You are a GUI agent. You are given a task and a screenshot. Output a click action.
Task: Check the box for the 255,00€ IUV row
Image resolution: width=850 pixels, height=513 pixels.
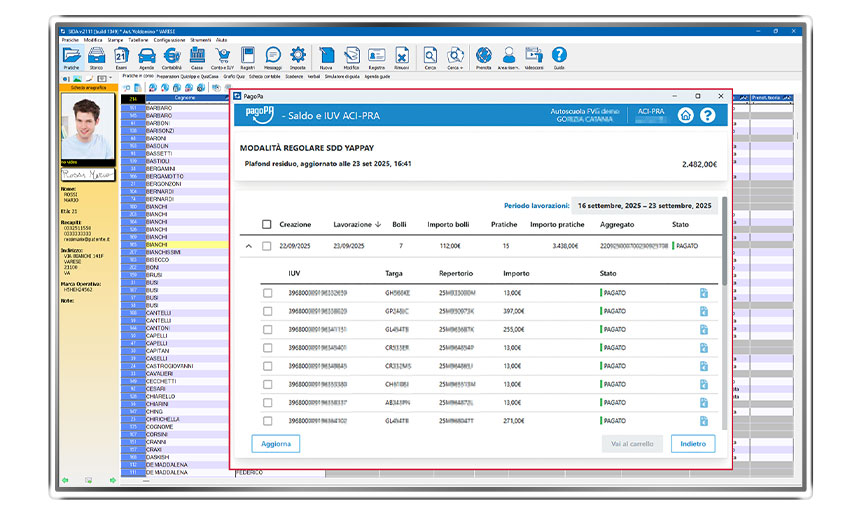point(267,329)
